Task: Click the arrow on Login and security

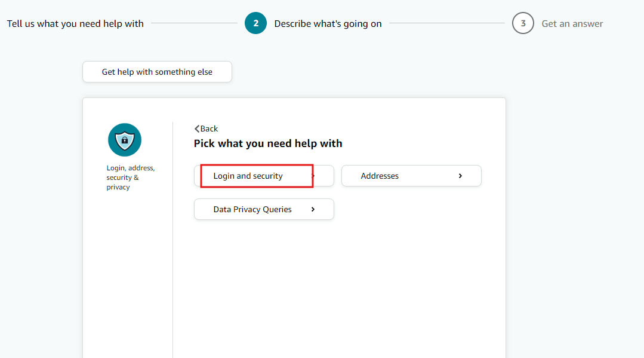Action: [313, 176]
